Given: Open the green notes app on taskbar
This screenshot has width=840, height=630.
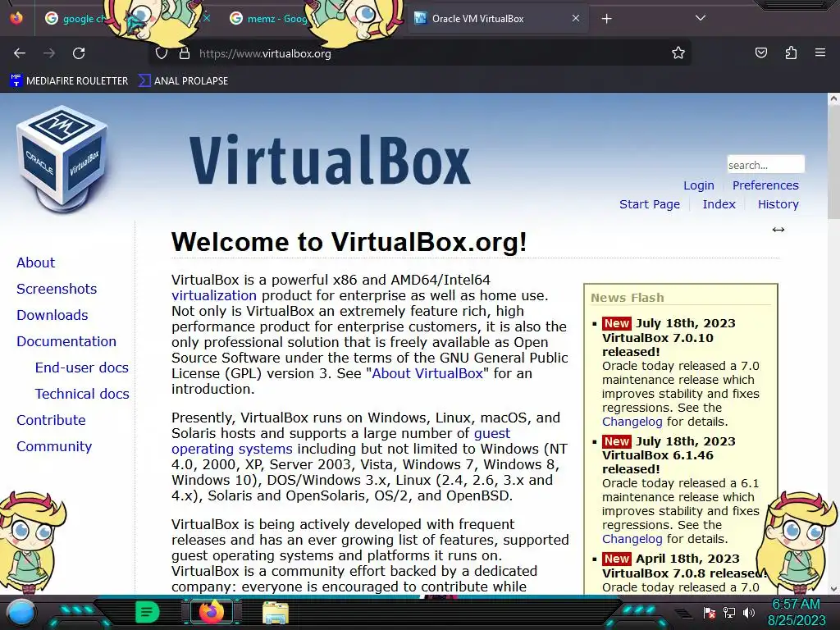Looking at the screenshot, I should pos(147,612).
